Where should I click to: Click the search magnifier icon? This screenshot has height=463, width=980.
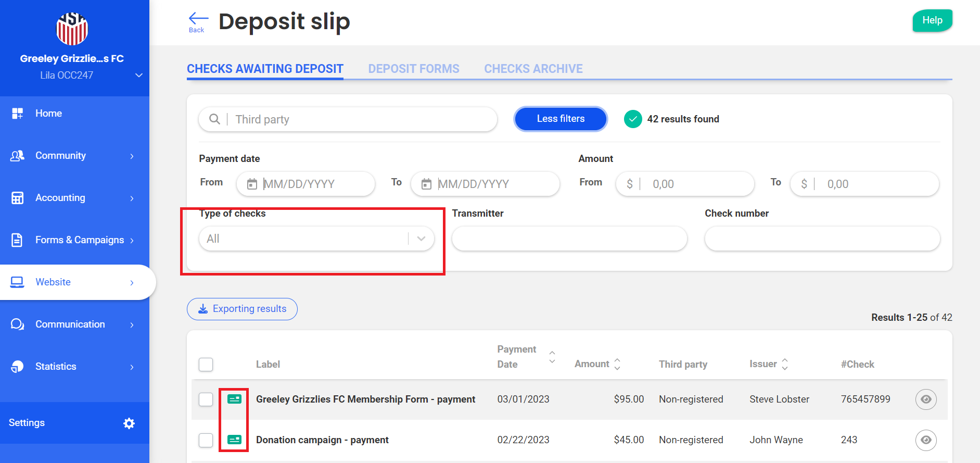214,119
